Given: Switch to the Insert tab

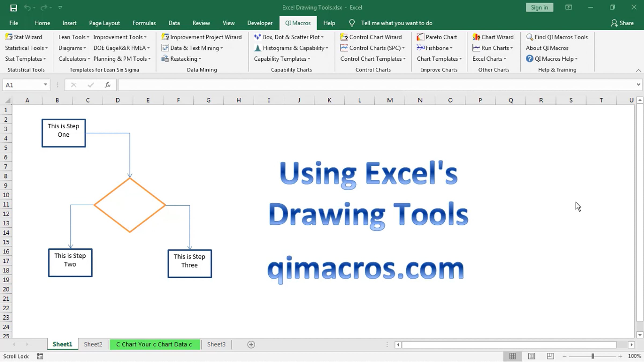Looking at the screenshot, I should point(69,23).
